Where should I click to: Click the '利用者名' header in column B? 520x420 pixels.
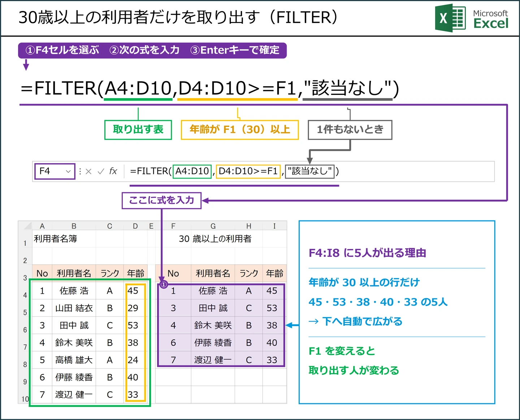[x=74, y=274]
